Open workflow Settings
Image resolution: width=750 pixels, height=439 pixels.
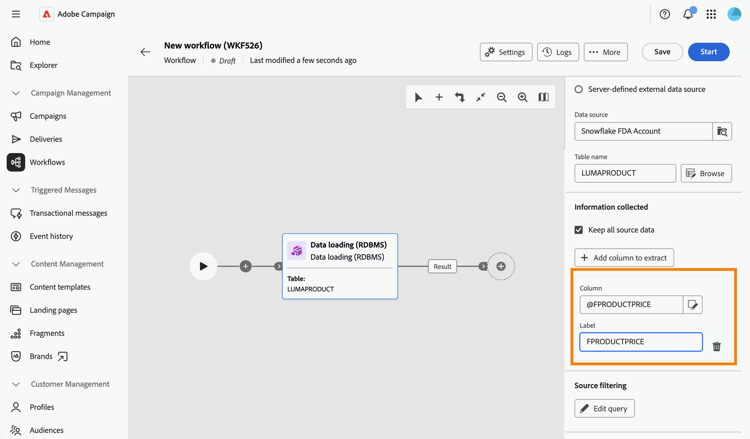[x=506, y=52]
